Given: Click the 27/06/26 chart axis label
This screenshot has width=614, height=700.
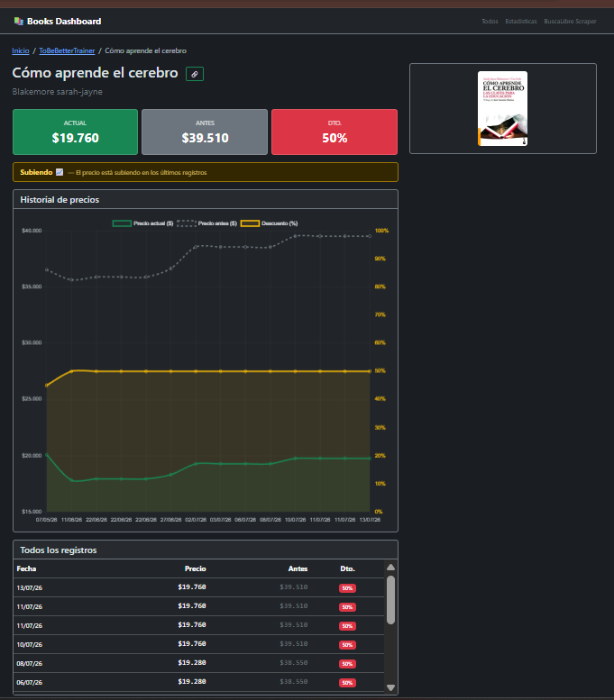Looking at the screenshot, I should coord(170,520).
